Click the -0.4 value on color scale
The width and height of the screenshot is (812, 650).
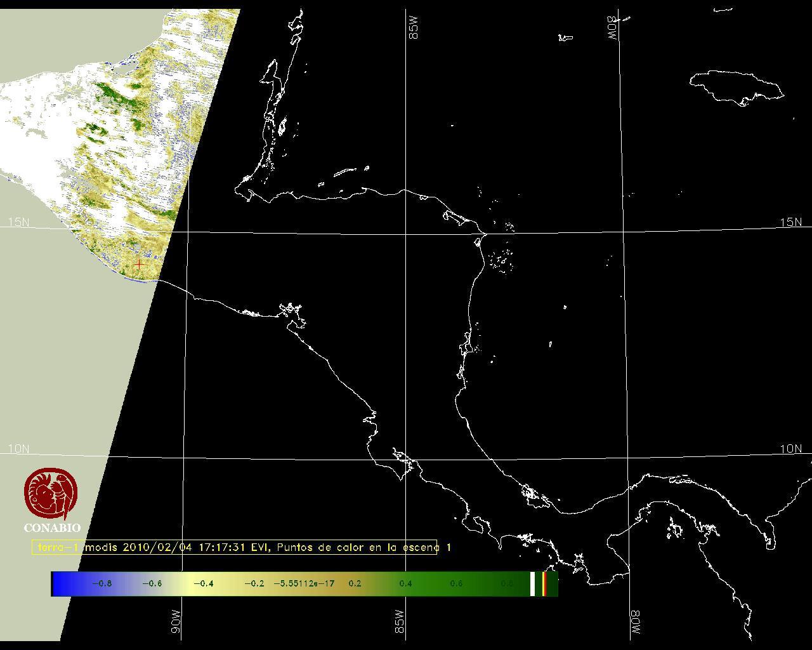tap(202, 583)
